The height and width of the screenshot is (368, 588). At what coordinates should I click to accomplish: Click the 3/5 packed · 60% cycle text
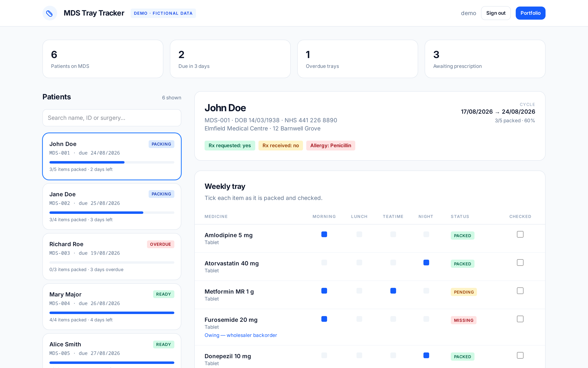515,120
